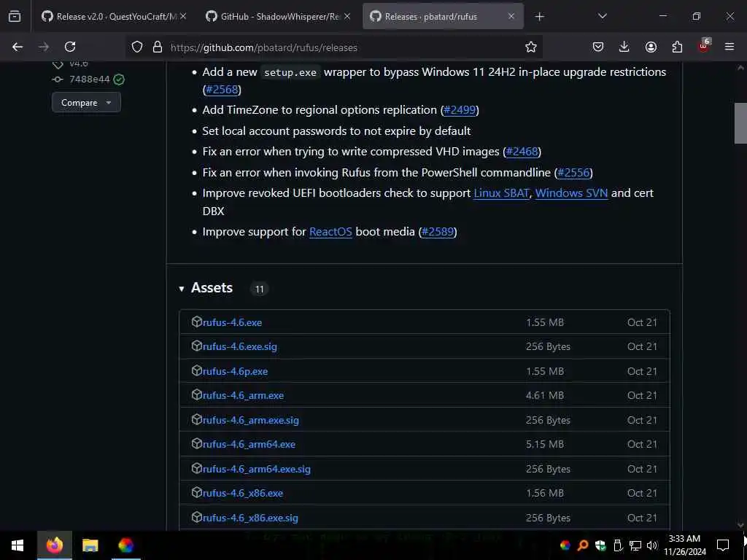
Task: Open issue #2499 link
Action: tap(460, 109)
